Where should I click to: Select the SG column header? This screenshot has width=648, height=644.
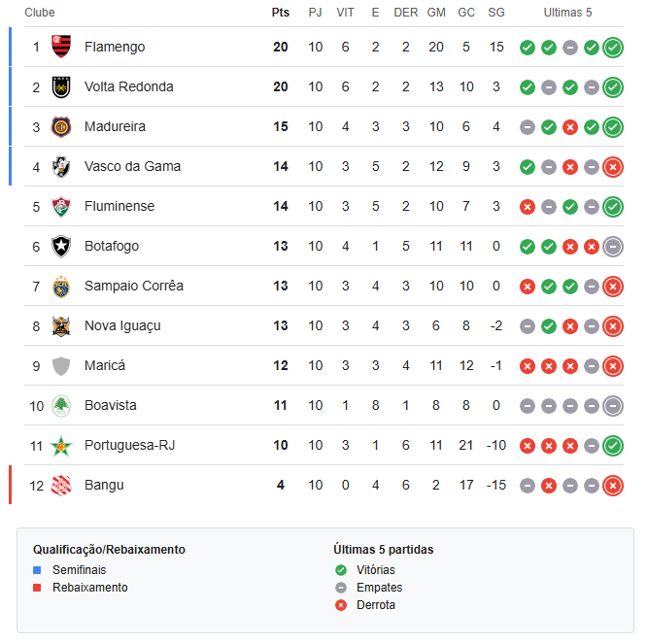(496, 13)
